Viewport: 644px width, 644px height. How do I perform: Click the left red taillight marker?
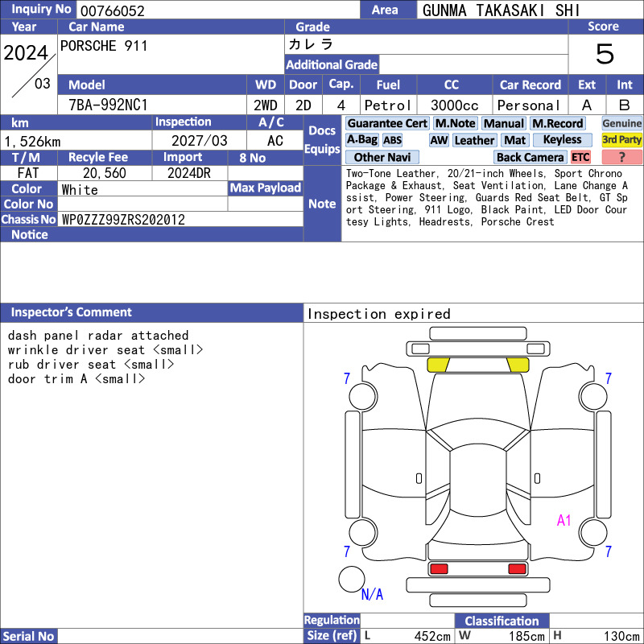point(439,569)
